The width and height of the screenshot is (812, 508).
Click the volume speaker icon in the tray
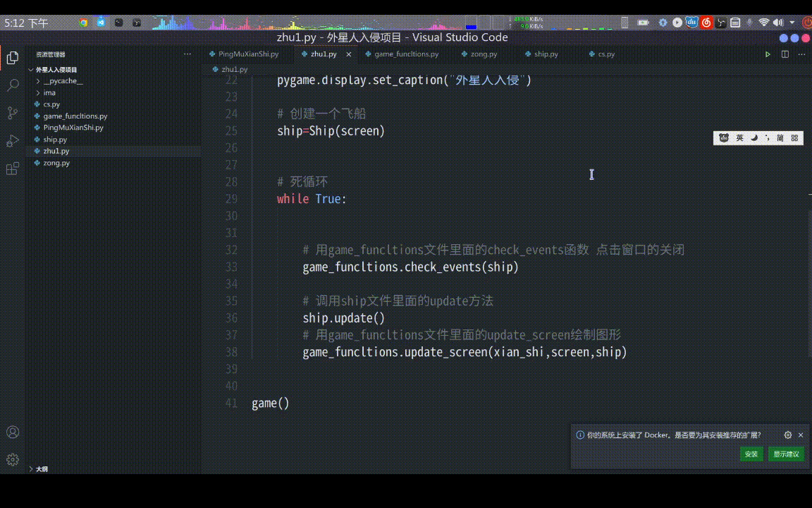pyautogui.click(x=778, y=23)
